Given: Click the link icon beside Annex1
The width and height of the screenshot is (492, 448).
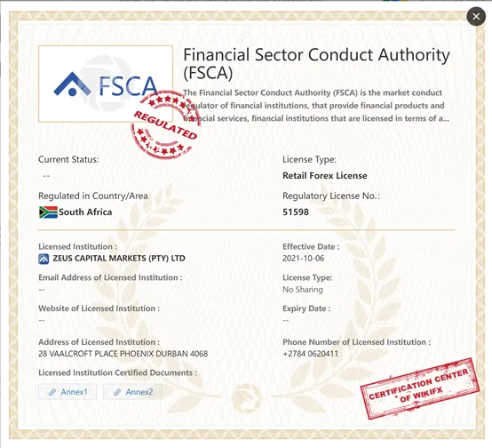Looking at the screenshot, I should tap(52, 392).
